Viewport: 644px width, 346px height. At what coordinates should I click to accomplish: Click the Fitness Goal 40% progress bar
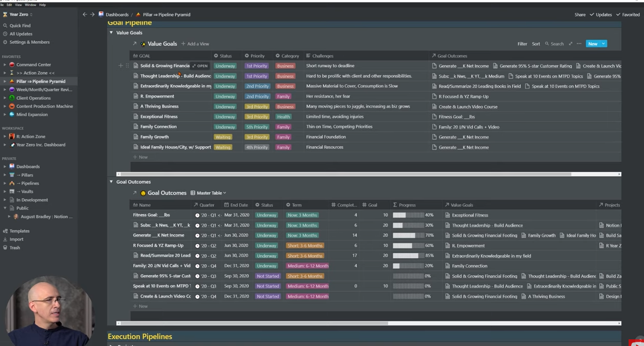pos(408,215)
